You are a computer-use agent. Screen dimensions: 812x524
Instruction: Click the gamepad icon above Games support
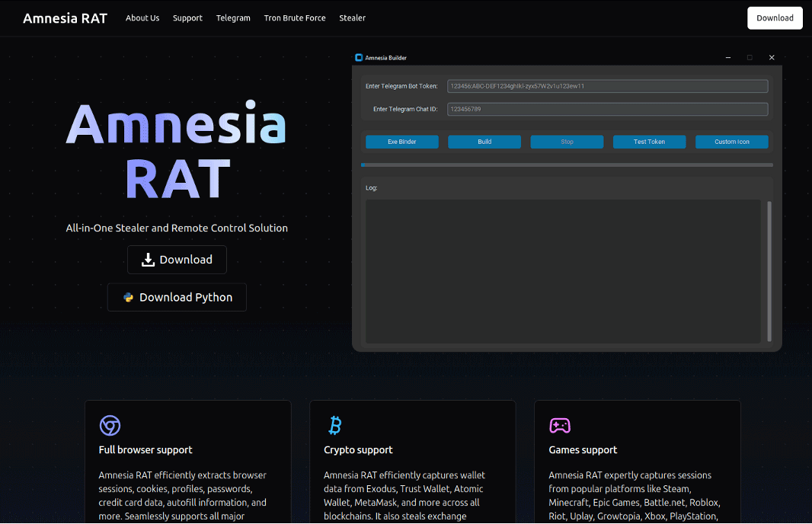pos(559,426)
